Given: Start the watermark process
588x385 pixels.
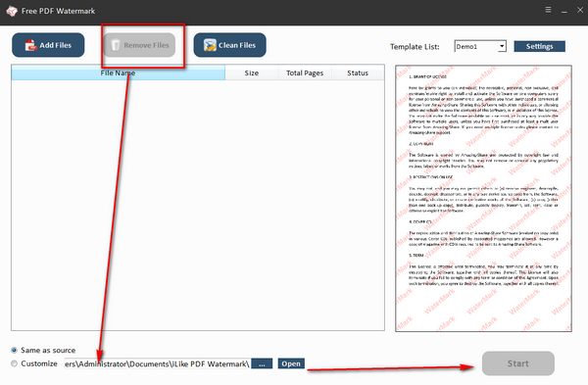Looking at the screenshot, I should click(x=517, y=363).
